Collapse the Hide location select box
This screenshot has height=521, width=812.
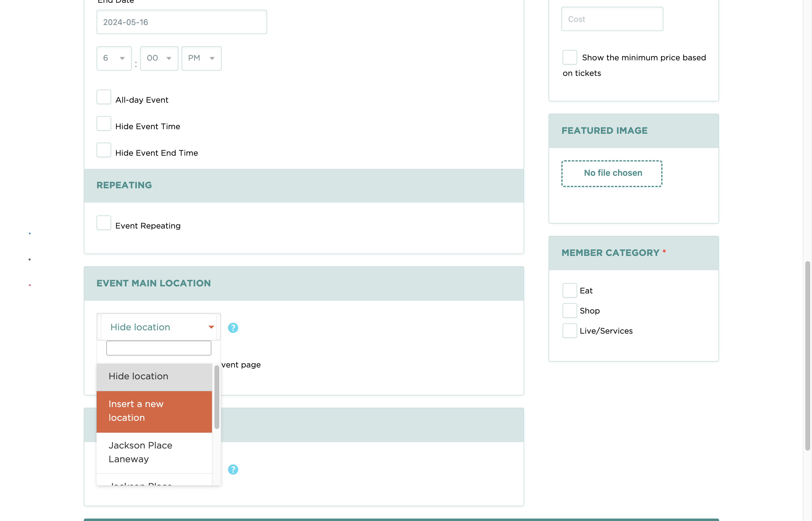[159, 327]
